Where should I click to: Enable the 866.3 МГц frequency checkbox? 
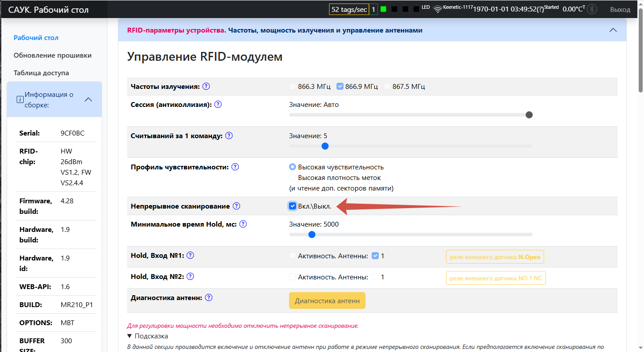tap(292, 86)
